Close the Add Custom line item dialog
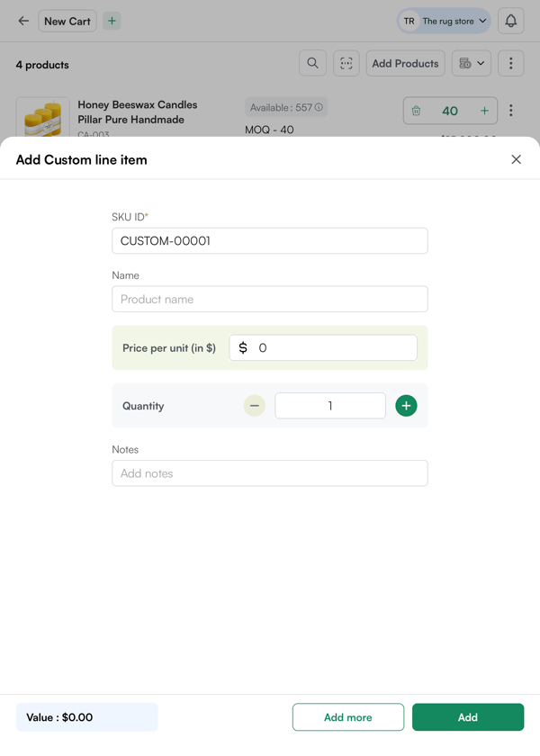The height and width of the screenshot is (756, 540). pyautogui.click(x=516, y=159)
